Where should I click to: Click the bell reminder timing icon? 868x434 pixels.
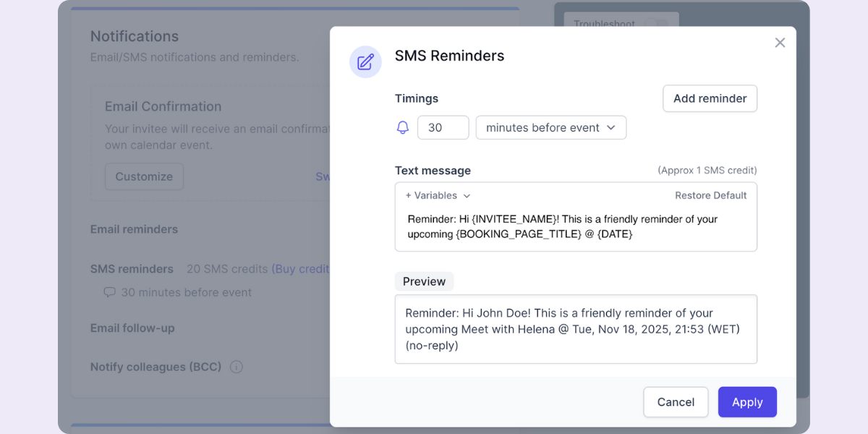click(x=404, y=127)
